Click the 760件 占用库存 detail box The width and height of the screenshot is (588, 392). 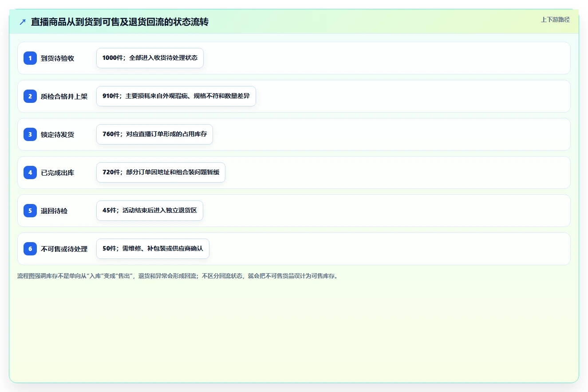tap(154, 134)
